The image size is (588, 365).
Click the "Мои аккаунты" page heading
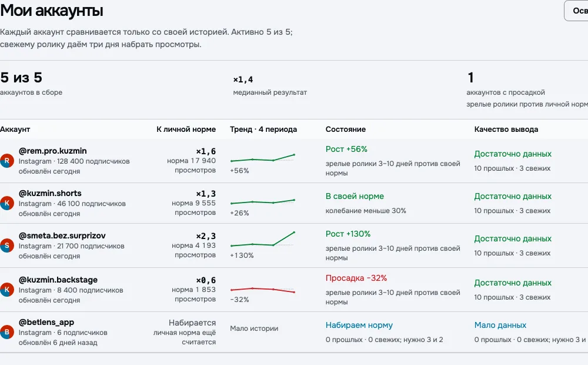coord(51,11)
